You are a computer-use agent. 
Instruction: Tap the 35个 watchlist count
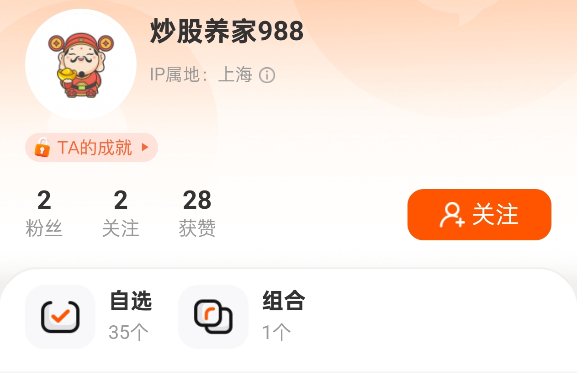tap(129, 333)
